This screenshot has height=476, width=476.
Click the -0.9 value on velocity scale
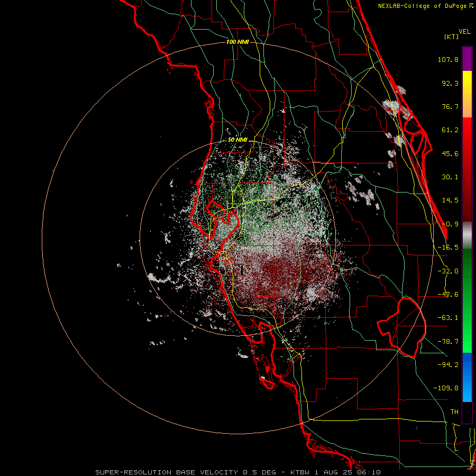click(450, 224)
